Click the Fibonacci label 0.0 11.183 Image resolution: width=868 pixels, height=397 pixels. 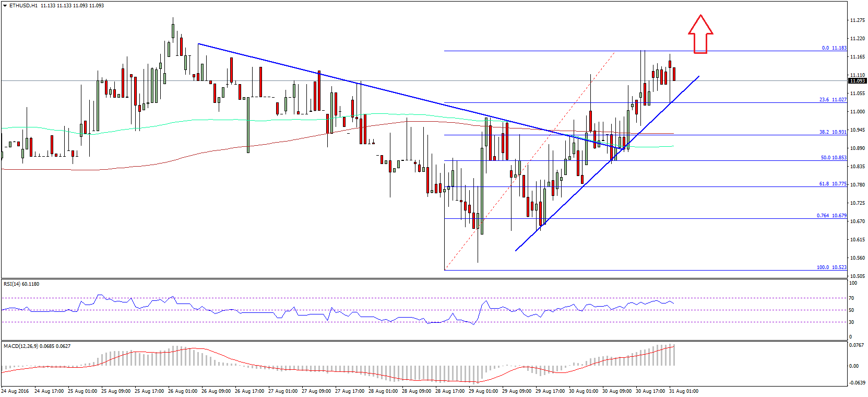[x=834, y=48]
